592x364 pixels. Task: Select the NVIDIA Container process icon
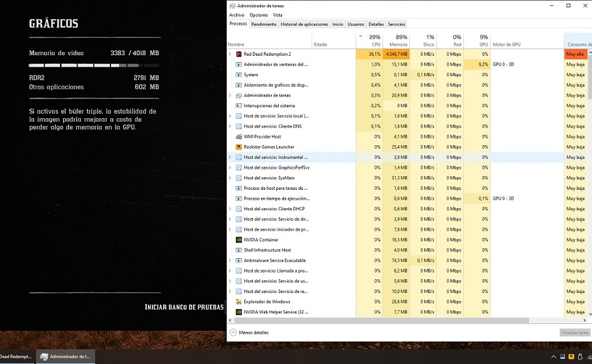239,240
